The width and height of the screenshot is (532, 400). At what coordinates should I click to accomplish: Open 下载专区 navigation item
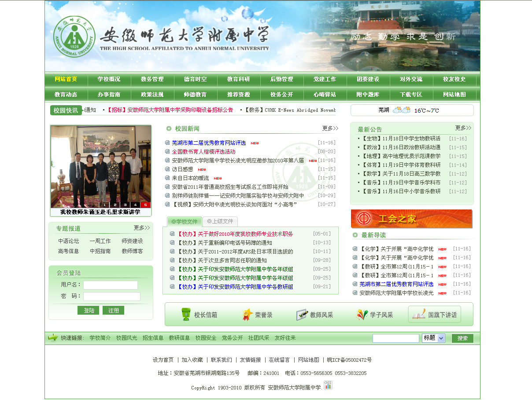[411, 95]
